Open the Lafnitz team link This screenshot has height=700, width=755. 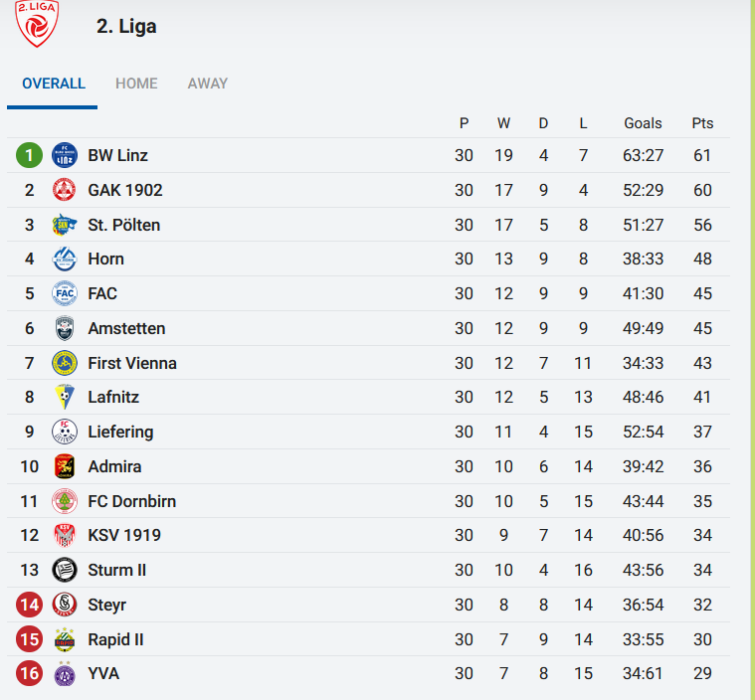113,397
